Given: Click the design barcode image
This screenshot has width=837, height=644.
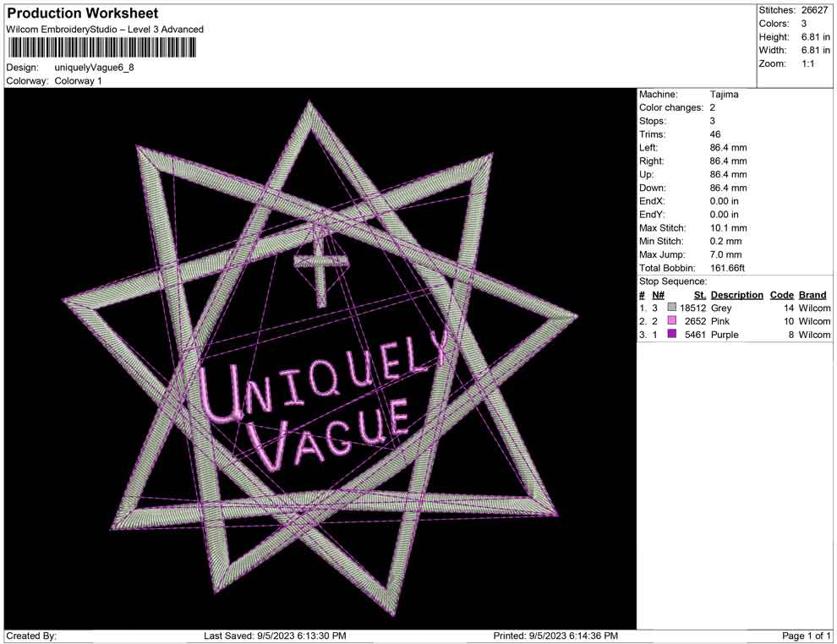Looking at the screenshot, I should click(101, 46).
